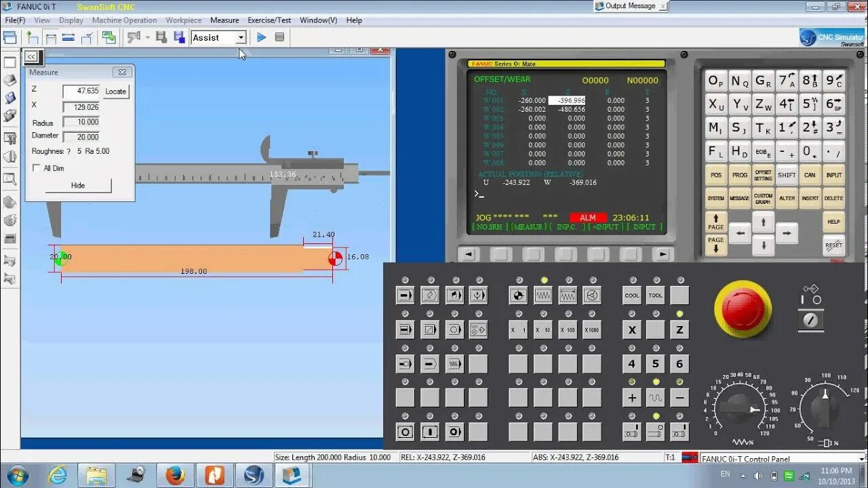868x488 pixels.
Task: Click the gray Stop icon in toolbar
Action: click(x=279, y=37)
